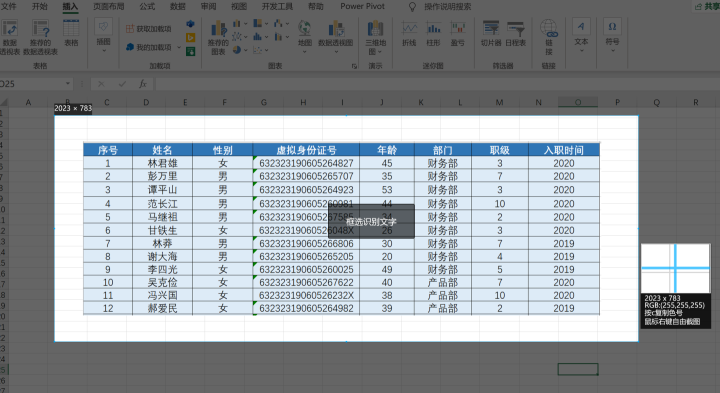Click the Select All corner triangle

pos(4,102)
